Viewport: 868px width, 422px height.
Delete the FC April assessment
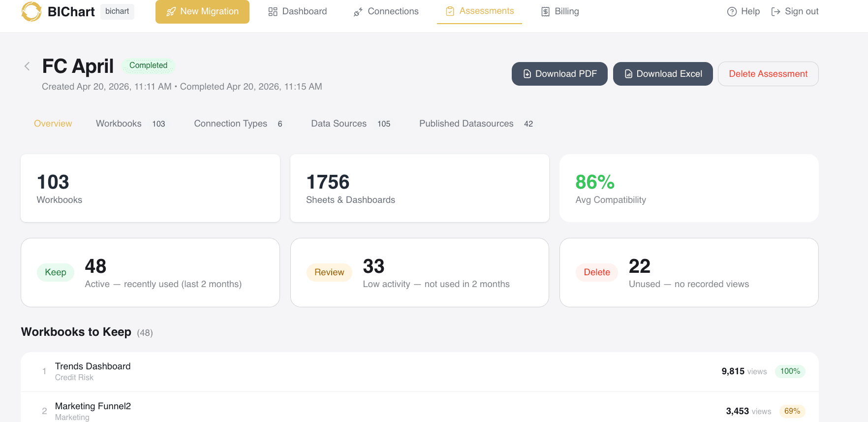768,74
